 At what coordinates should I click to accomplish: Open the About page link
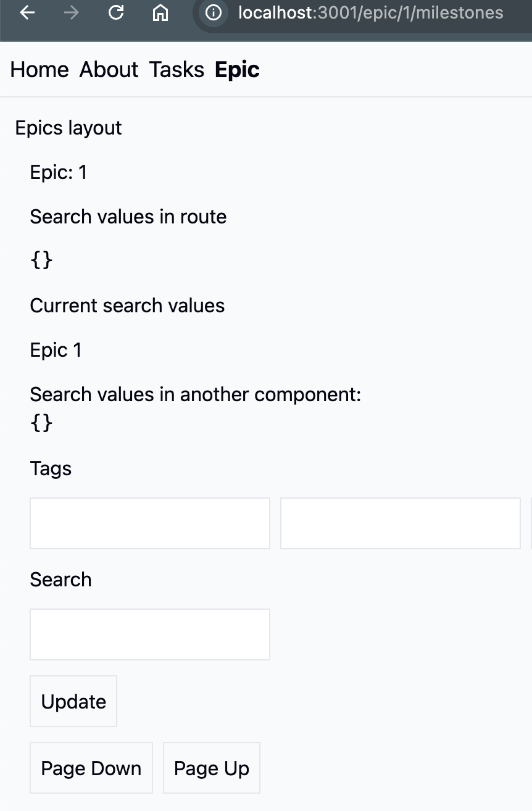point(109,70)
